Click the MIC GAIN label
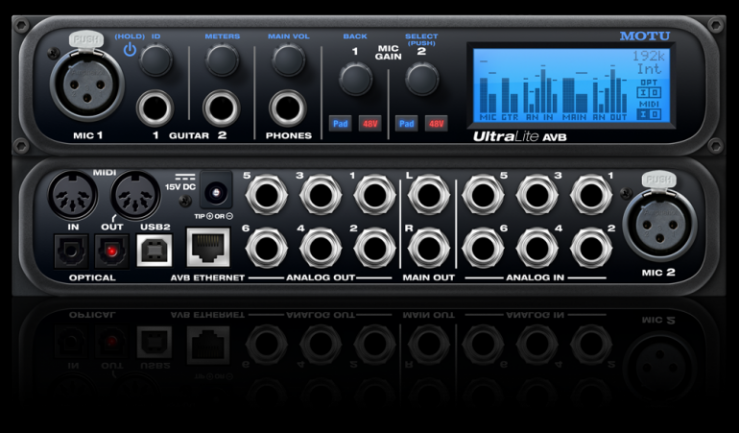The height and width of the screenshot is (433, 739). pyautogui.click(x=388, y=52)
